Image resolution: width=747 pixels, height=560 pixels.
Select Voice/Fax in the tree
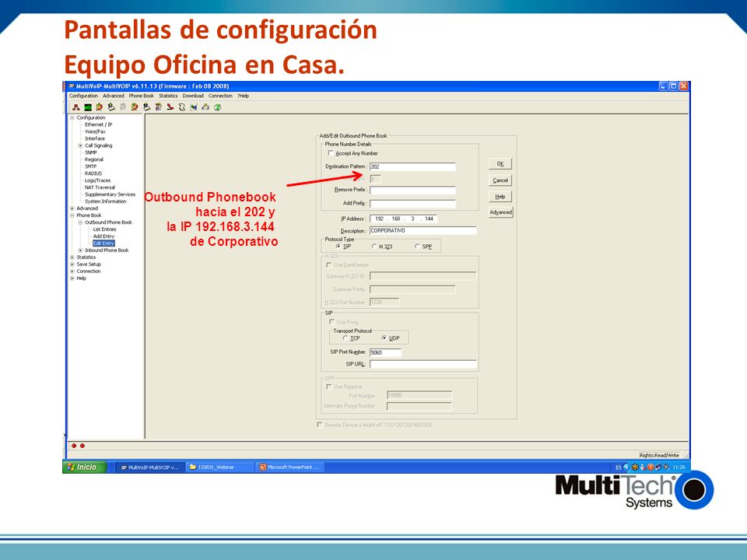(x=95, y=131)
